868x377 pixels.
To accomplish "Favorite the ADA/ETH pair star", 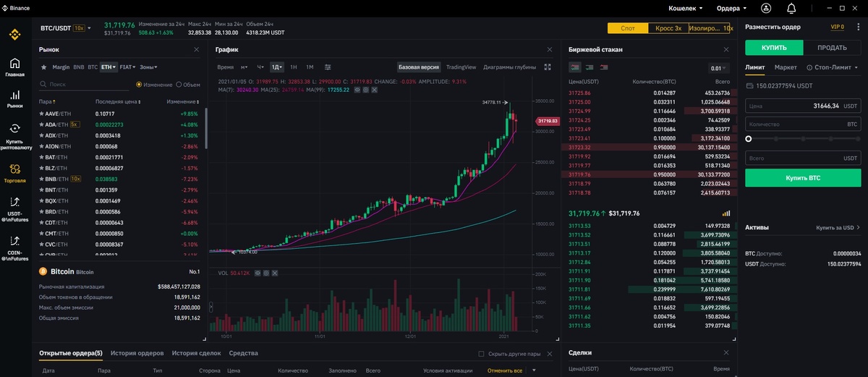I will click(41, 124).
